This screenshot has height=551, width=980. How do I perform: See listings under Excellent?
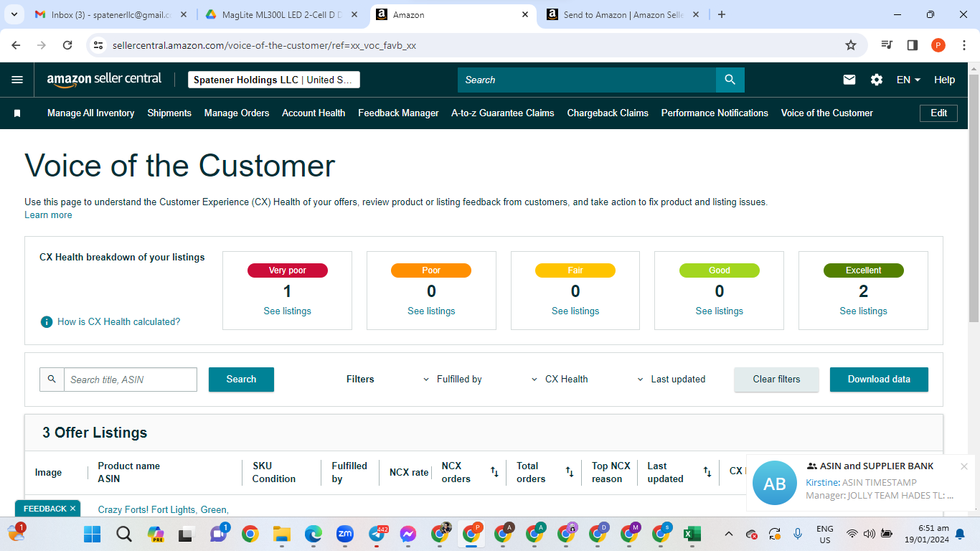click(x=863, y=311)
